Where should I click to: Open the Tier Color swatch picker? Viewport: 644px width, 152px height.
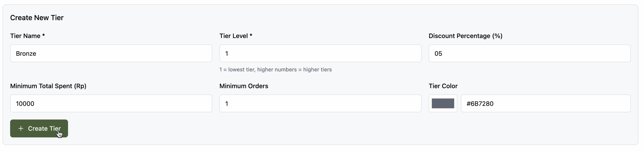[443, 104]
